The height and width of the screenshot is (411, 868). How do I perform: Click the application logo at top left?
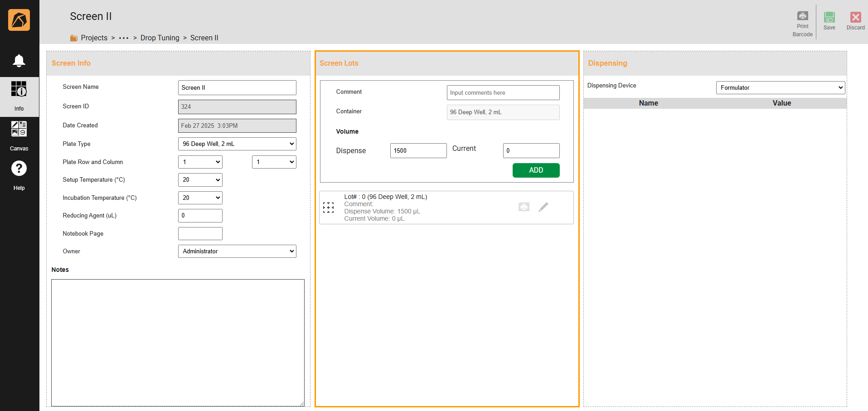tap(19, 20)
